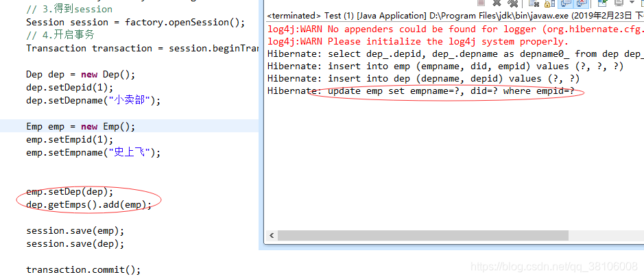
Task: Click the terminated Test (1) console title line
Action: click(455, 16)
